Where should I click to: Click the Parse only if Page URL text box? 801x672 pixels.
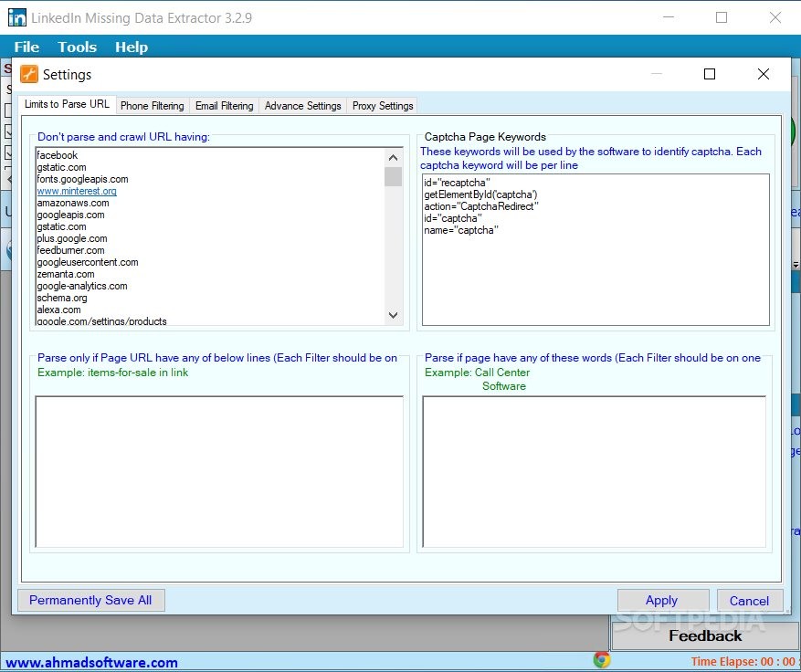click(219, 472)
